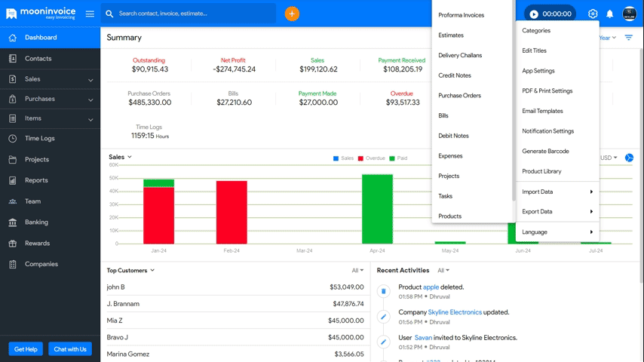644x362 pixels.
Task: Expand the Items sidebar section
Action: click(x=90, y=120)
